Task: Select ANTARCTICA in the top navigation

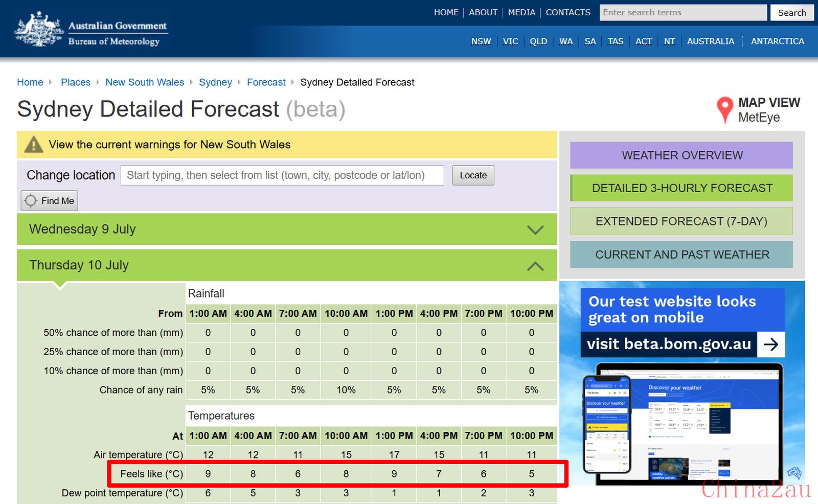Action: pyautogui.click(x=777, y=41)
